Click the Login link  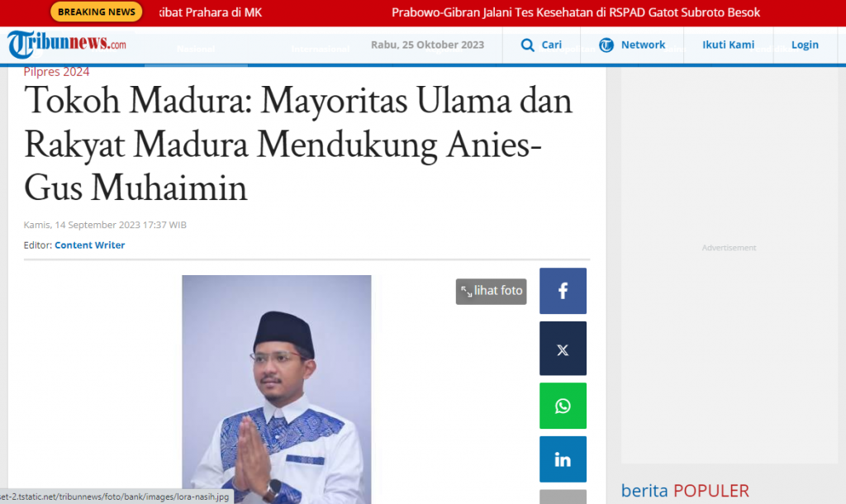(805, 45)
